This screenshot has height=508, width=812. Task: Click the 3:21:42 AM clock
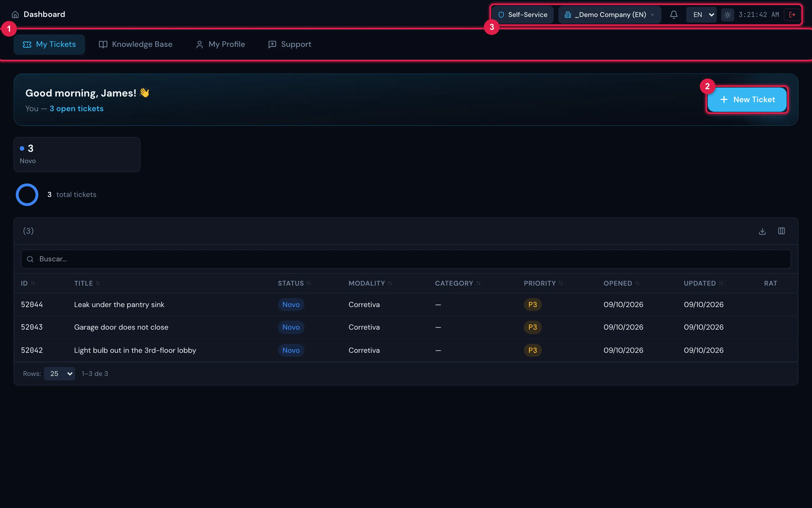[x=759, y=15]
